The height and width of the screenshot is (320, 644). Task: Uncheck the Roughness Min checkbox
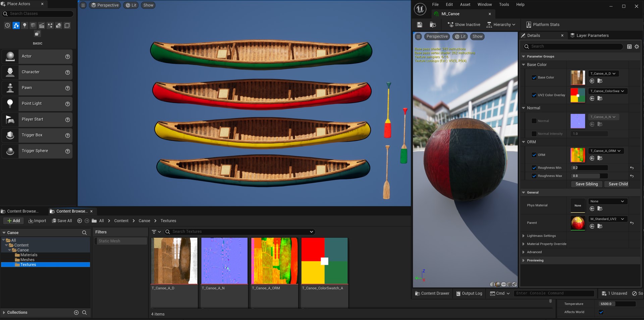click(534, 168)
